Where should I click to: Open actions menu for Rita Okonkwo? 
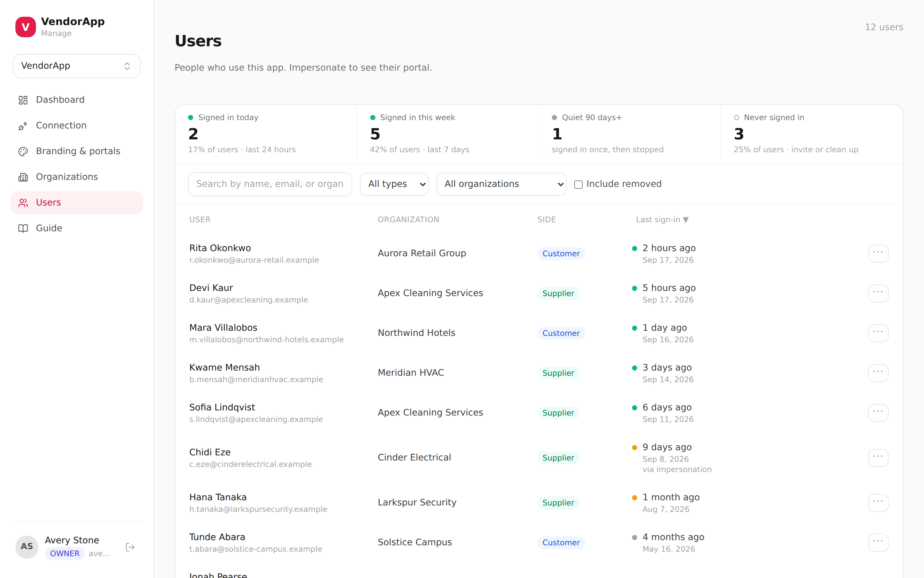[878, 253]
